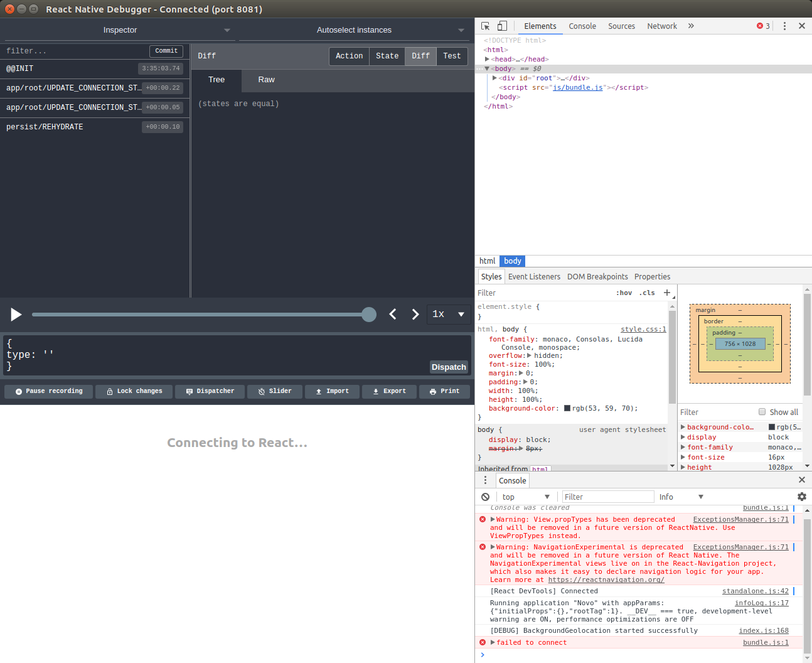Step to previous action arrow
This screenshot has width=812, height=663.
click(x=393, y=314)
